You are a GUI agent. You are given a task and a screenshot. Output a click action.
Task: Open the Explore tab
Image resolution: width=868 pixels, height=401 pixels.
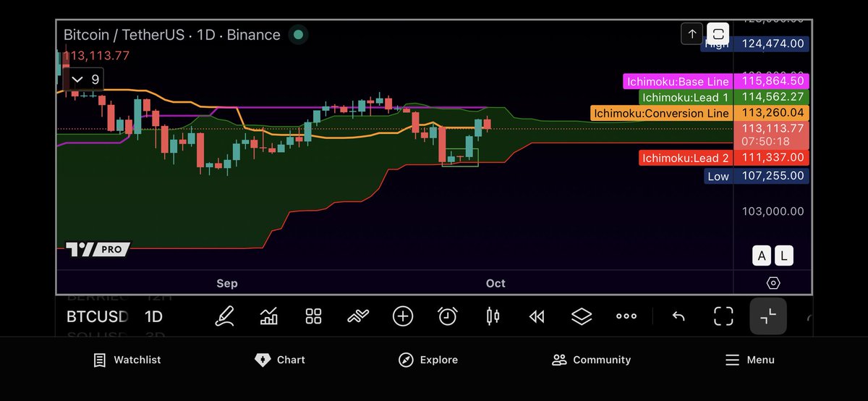pos(428,360)
